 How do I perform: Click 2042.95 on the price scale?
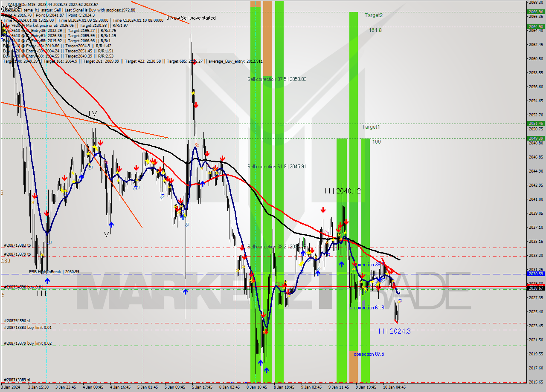(x=535, y=185)
